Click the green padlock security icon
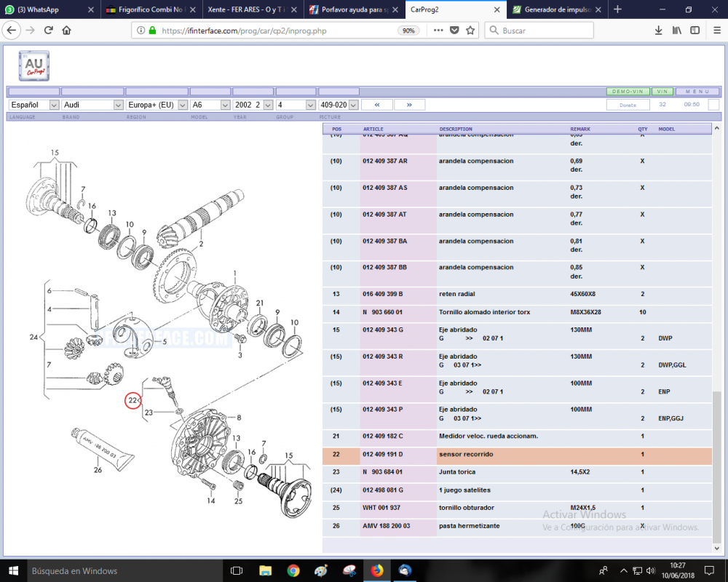This screenshot has height=582, width=728. point(152,31)
